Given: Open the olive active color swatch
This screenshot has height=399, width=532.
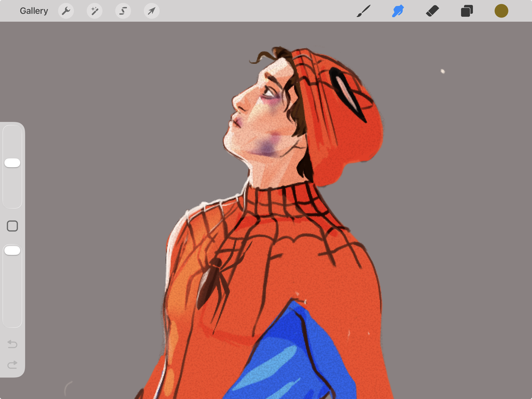Looking at the screenshot, I should 501,11.
